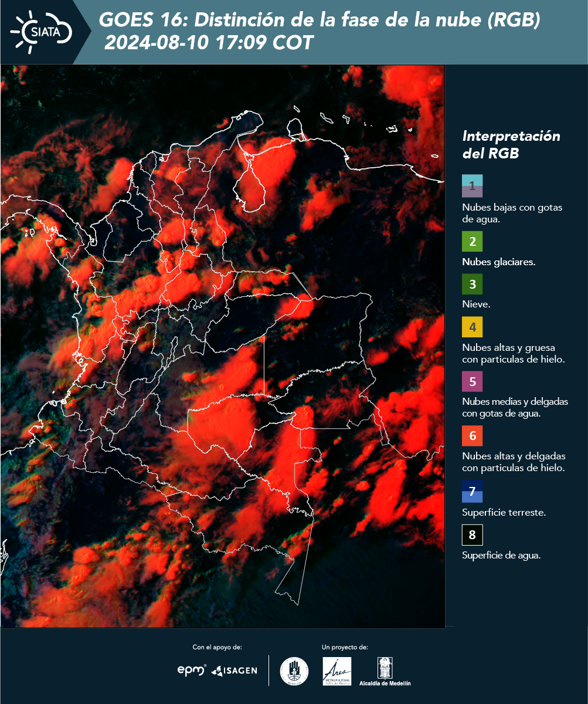588x704 pixels.
Task: Click the title 'GOES 16: Distinción de la fase de la nube (RGB)'
Action: click(x=319, y=21)
